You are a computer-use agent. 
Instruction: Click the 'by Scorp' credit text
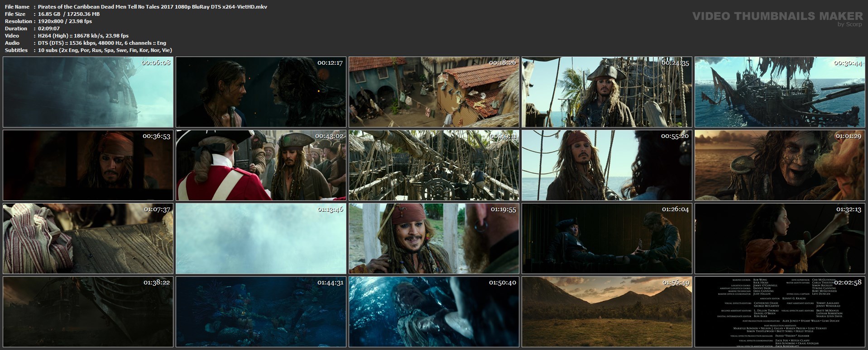850,24
